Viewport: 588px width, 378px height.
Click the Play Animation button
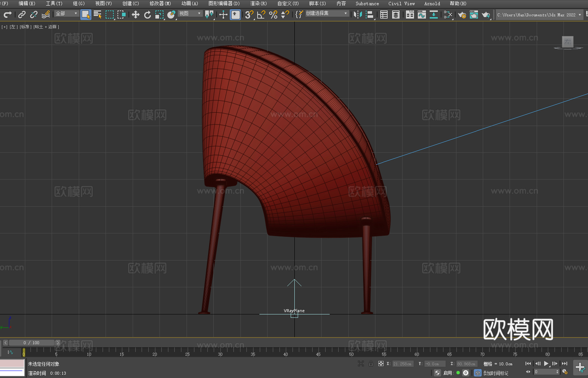pyautogui.click(x=546, y=364)
